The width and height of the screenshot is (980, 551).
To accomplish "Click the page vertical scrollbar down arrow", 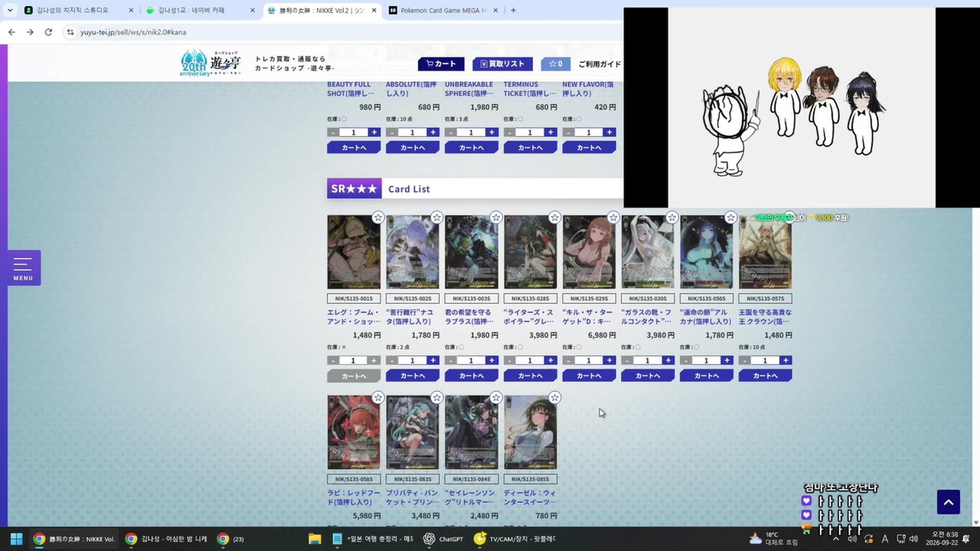I will [x=976, y=523].
